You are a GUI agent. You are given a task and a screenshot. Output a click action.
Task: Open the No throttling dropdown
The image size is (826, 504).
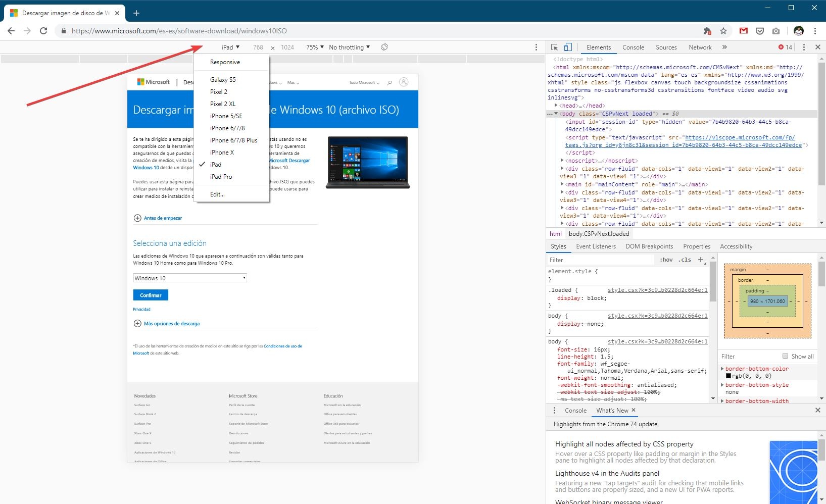point(349,47)
